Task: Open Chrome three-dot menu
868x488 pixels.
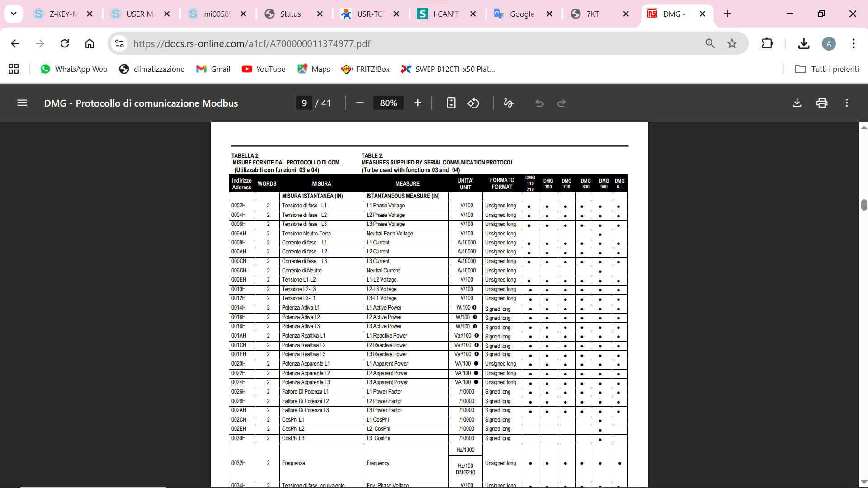Action: tap(853, 43)
